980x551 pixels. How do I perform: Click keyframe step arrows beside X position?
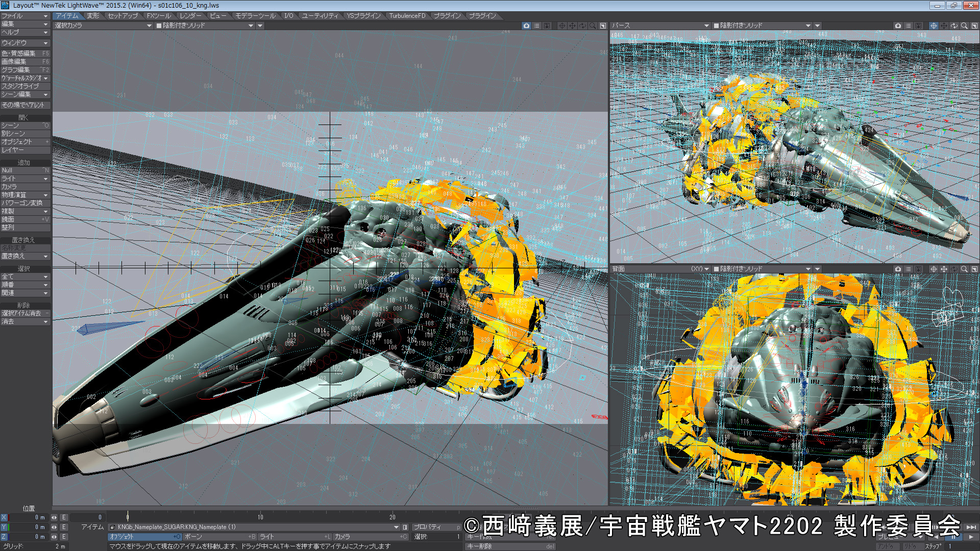(54, 517)
